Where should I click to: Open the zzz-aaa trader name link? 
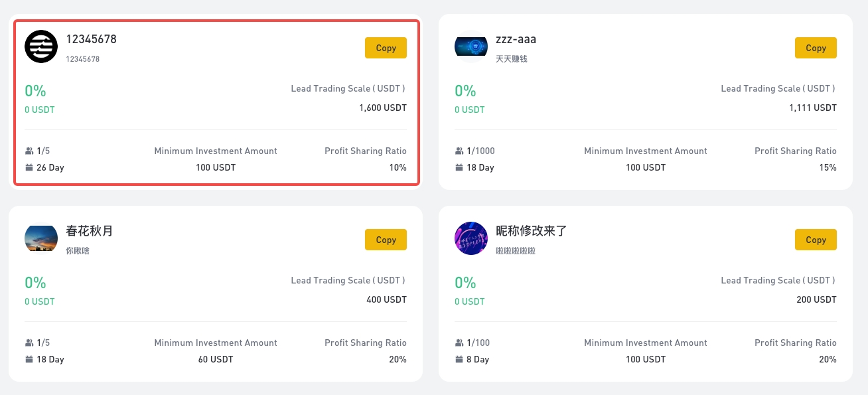click(x=516, y=39)
